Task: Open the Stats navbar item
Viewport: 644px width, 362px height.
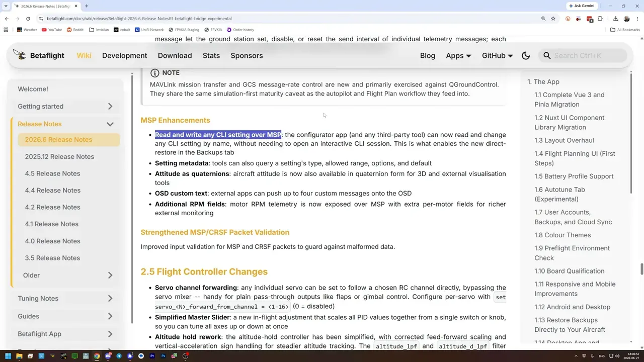Action: coord(211,56)
